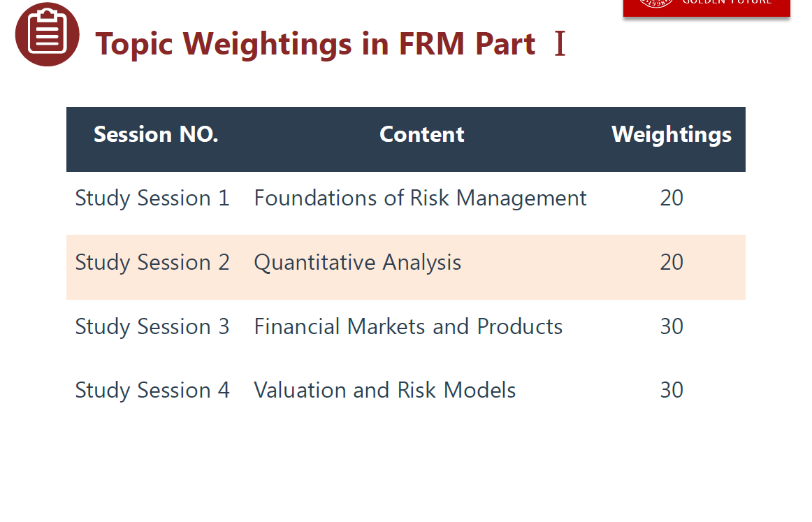Click Valuation and Risk Models text
812x522 pixels.
[x=384, y=390]
